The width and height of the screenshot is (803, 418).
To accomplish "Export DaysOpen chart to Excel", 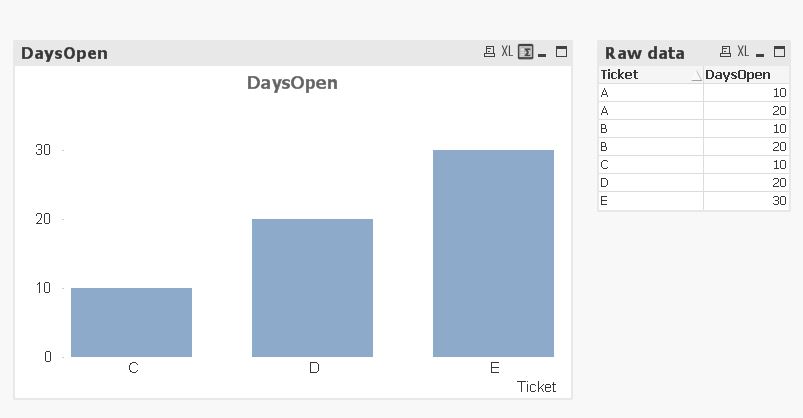I will [x=507, y=52].
